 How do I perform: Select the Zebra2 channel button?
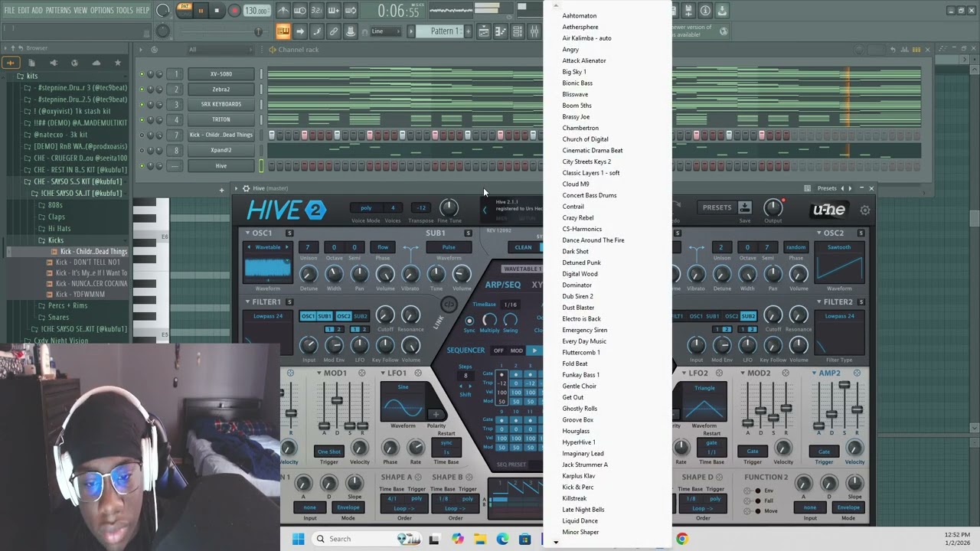point(220,90)
